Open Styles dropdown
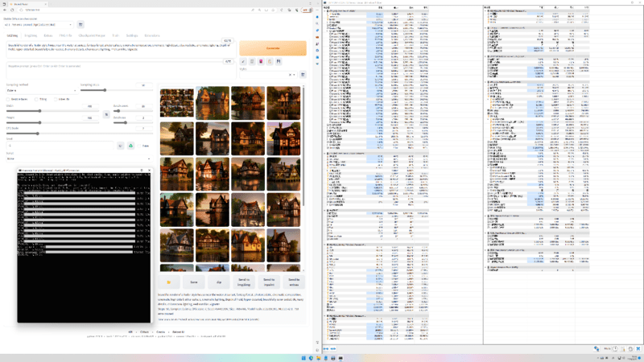The width and height of the screenshot is (644, 362). click(x=268, y=75)
